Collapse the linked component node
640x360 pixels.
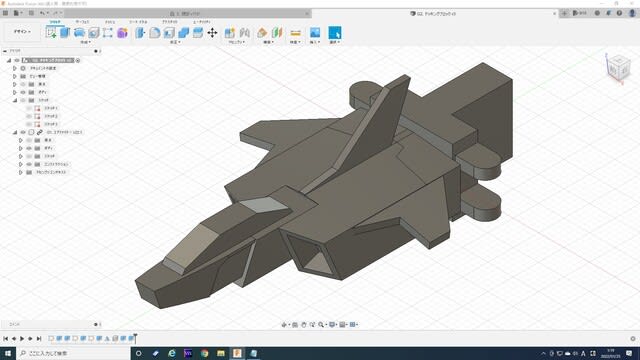tap(15, 132)
